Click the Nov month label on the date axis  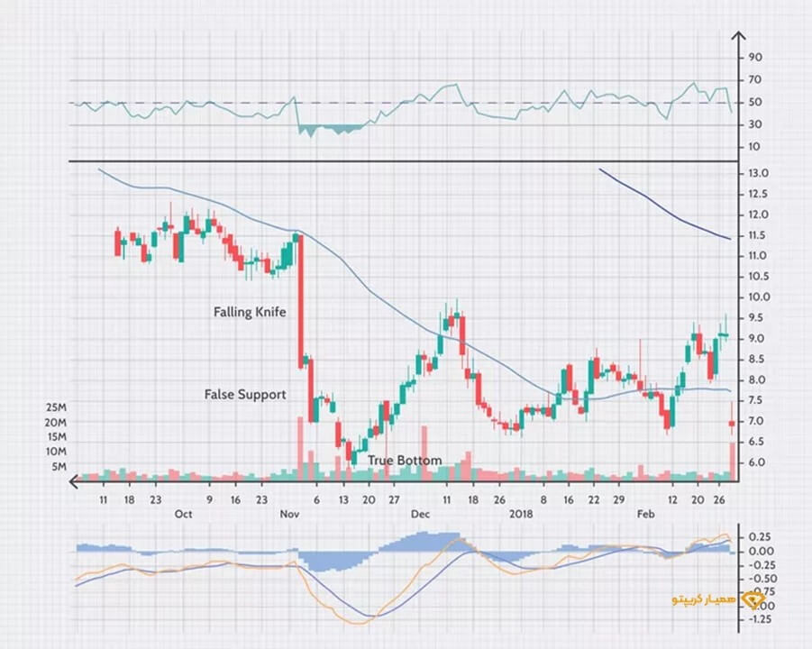pyautogui.click(x=289, y=514)
